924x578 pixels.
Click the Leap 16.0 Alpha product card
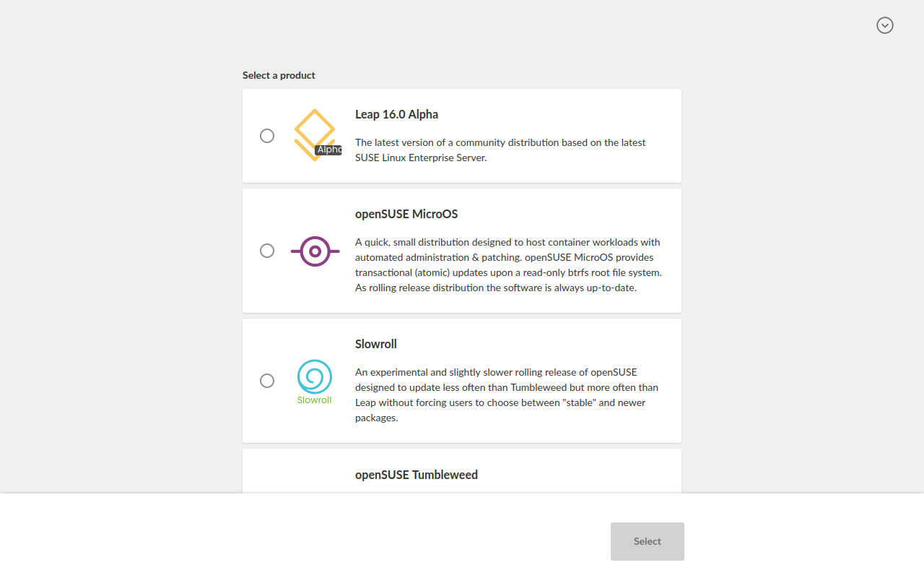click(x=462, y=136)
